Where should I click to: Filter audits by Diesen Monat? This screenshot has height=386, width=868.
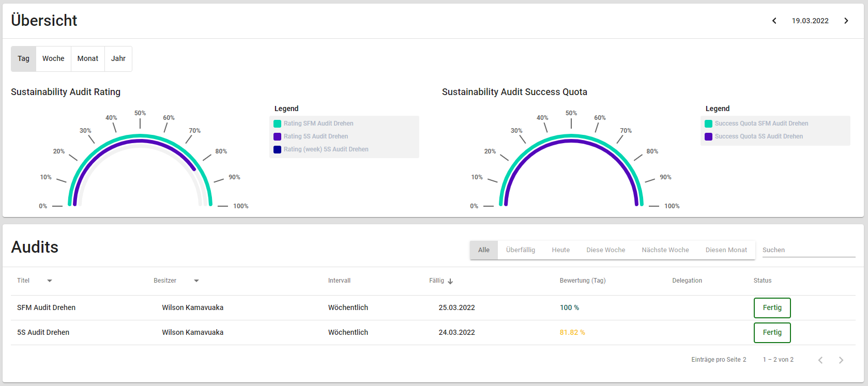pyautogui.click(x=726, y=250)
